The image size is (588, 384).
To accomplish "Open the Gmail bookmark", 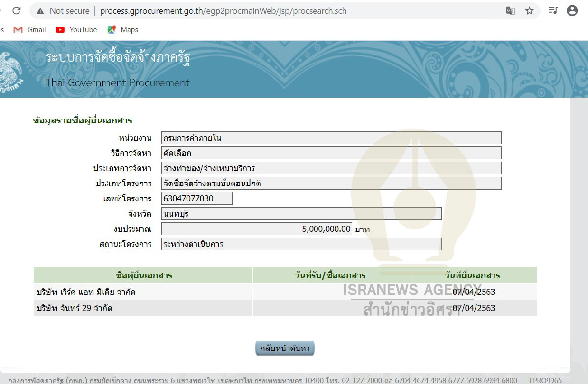I will pyautogui.click(x=30, y=30).
